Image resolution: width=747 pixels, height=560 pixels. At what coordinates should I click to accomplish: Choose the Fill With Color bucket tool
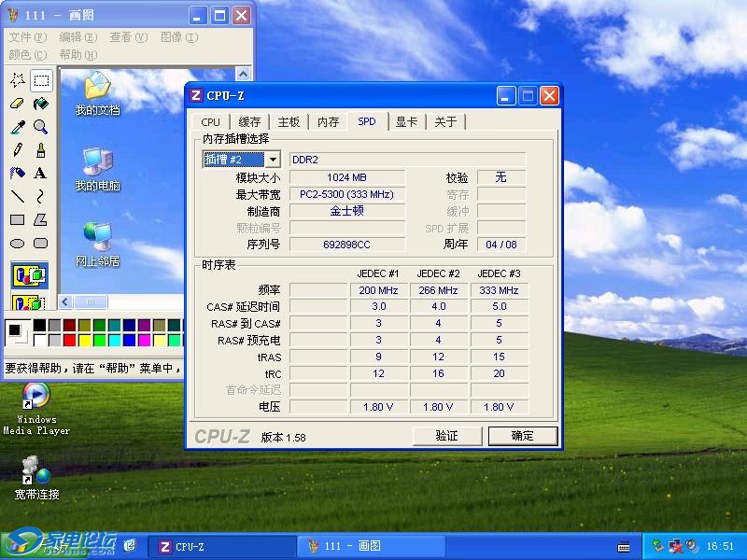tap(41, 104)
